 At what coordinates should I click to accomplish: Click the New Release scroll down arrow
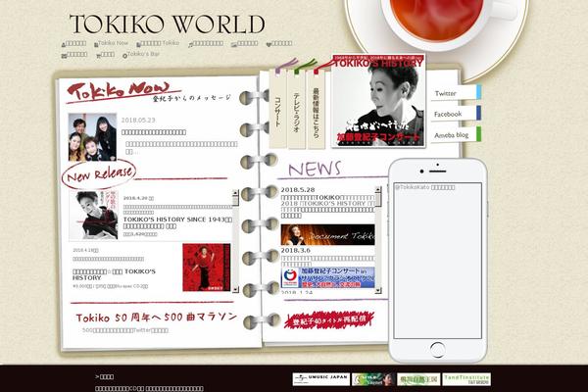point(235,289)
